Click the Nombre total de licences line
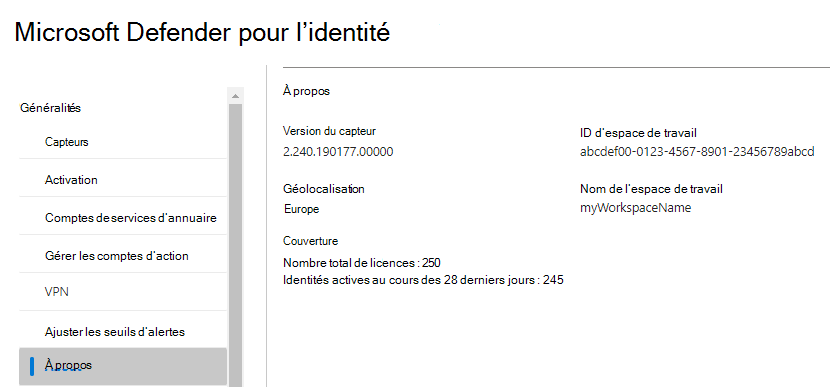This screenshot has width=830, height=387. tap(362, 263)
